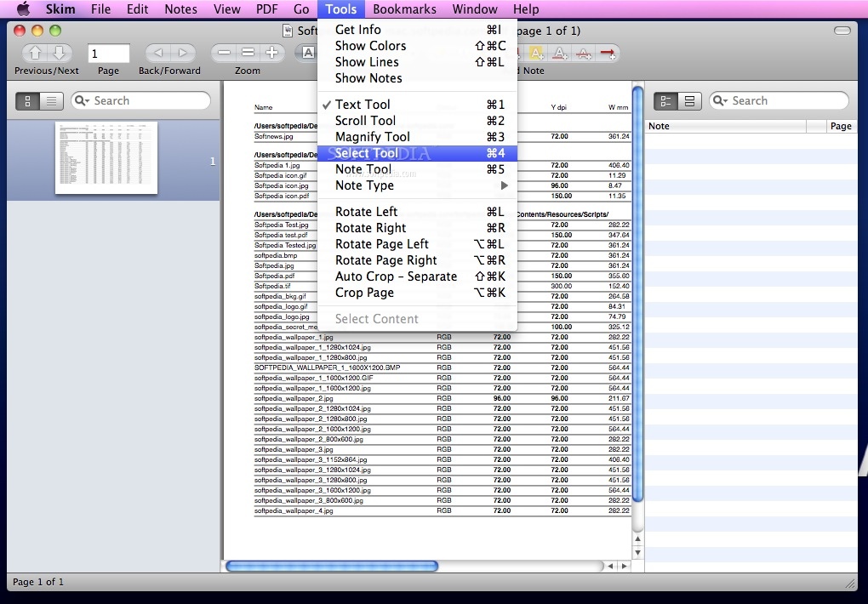Choose Rotate Page Left
Screen dimensions: 868x604
tap(417, 244)
